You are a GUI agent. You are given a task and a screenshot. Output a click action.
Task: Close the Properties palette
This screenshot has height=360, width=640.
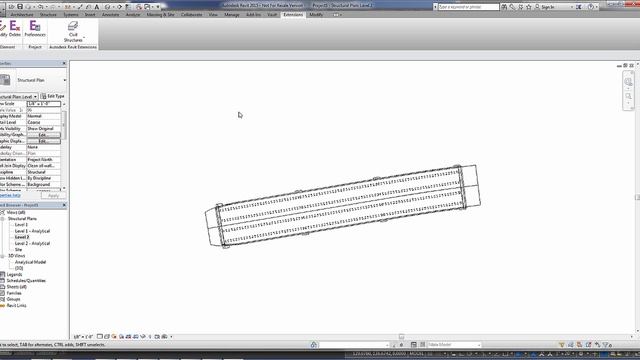(x=64, y=63)
